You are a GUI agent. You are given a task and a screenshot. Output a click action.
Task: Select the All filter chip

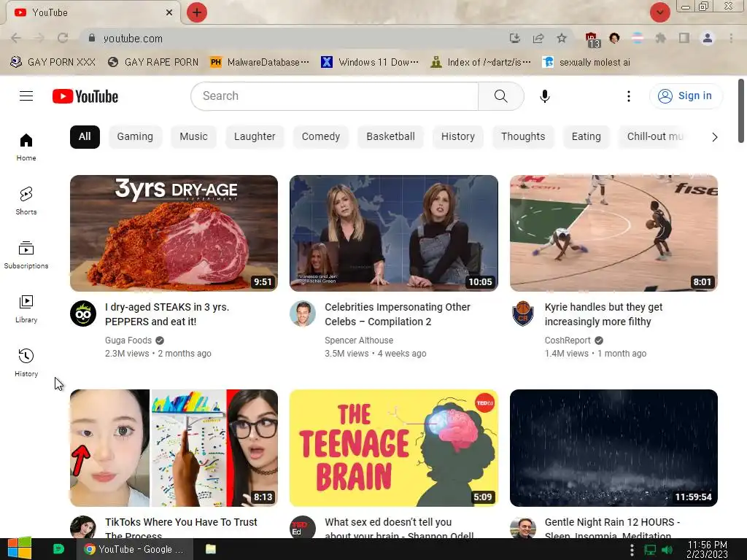(85, 136)
